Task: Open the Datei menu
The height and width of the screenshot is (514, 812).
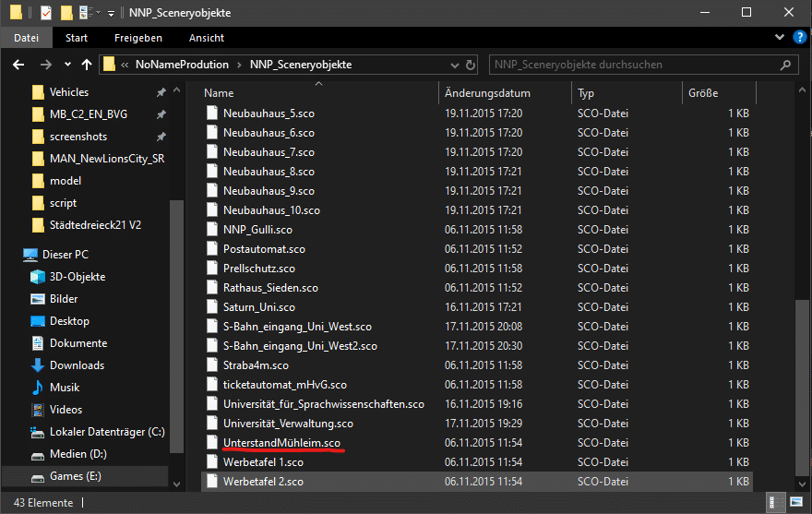Action: coord(26,38)
